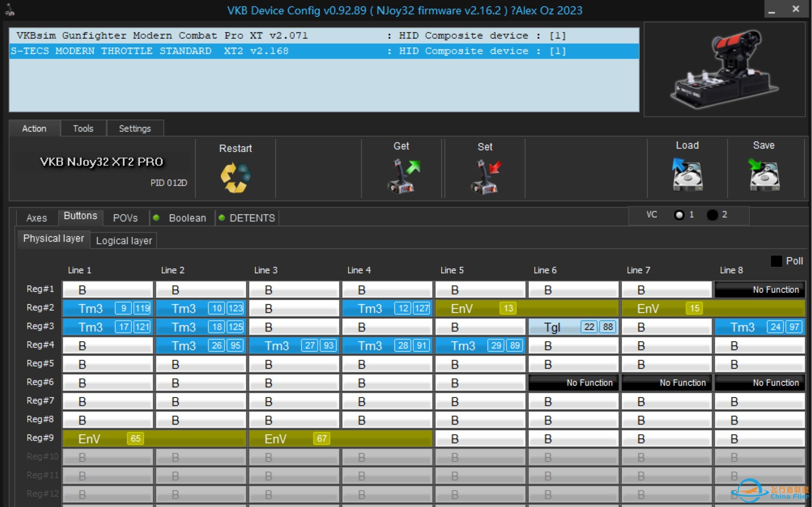The height and width of the screenshot is (507, 812).
Task: Switch to the POVs tab
Action: (126, 218)
